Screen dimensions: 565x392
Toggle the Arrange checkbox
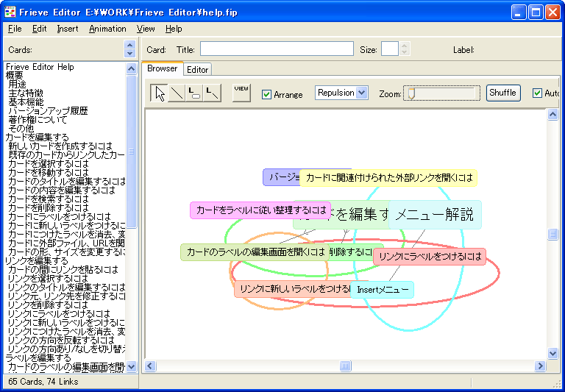point(266,94)
